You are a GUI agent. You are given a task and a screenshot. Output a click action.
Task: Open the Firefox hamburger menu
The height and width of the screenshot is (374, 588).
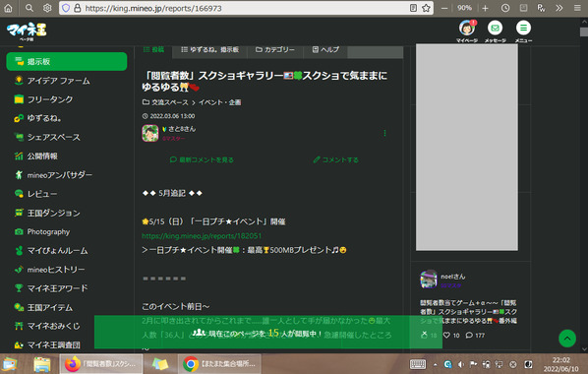[577, 8]
